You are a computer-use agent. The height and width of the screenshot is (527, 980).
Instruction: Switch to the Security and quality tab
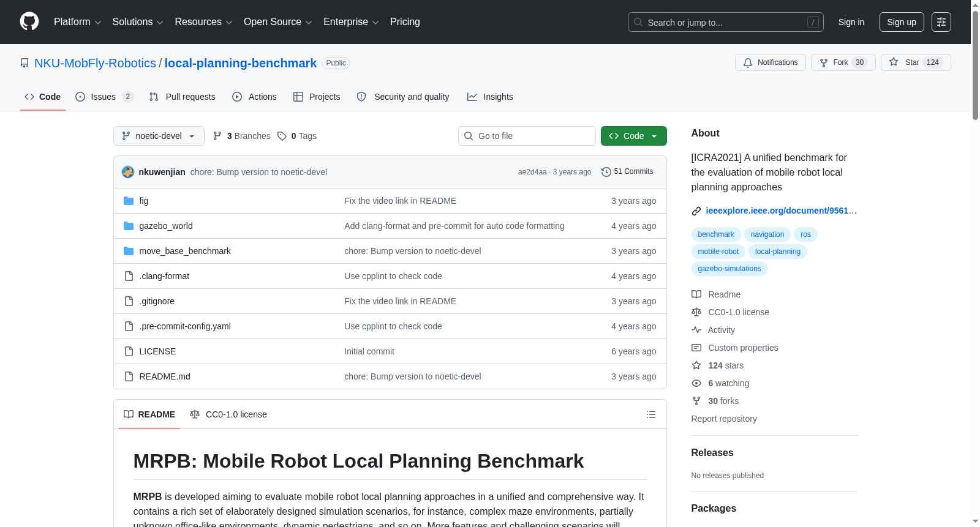(x=403, y=97)
